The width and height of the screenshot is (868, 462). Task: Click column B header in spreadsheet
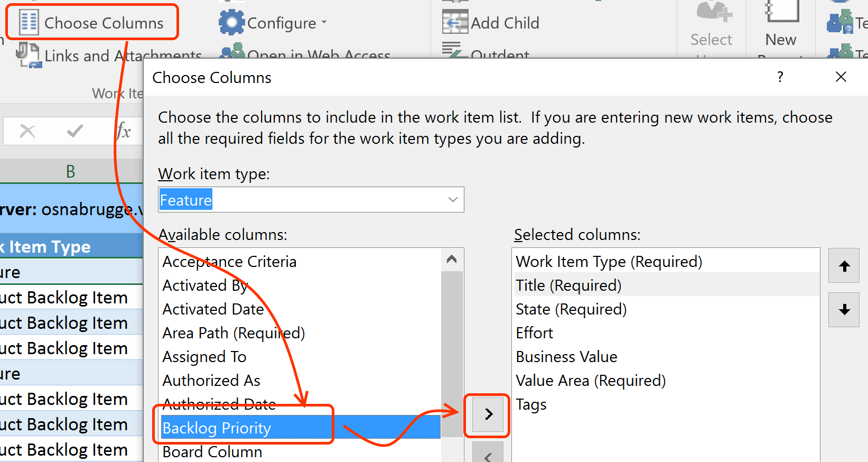[x=70, y=171]
